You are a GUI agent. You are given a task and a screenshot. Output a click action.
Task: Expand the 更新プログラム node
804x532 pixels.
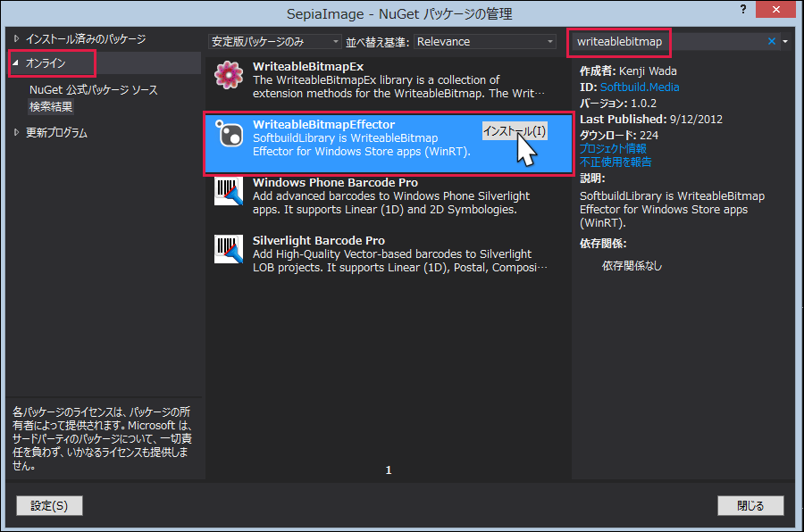[16, 132]
